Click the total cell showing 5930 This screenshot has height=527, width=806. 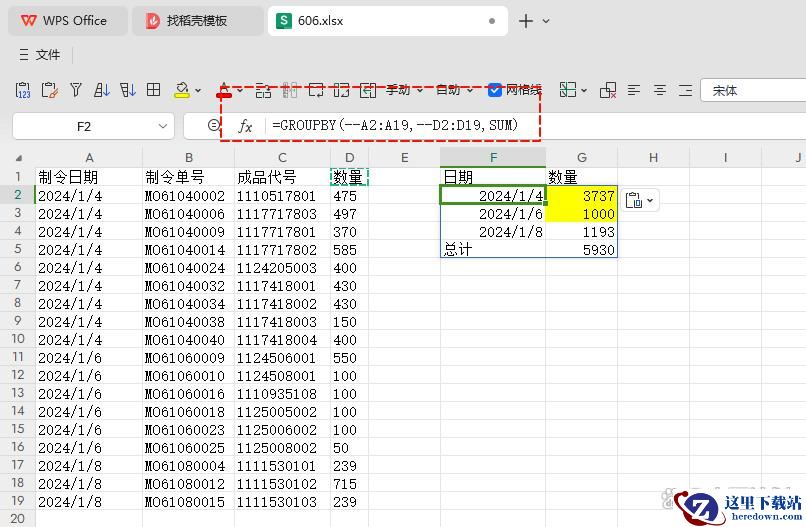coord(581,250)
